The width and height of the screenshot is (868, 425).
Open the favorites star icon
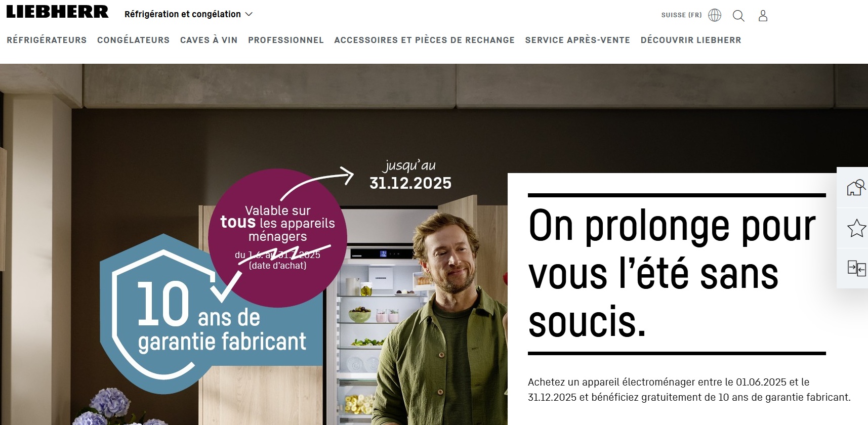tap(856, 228)
